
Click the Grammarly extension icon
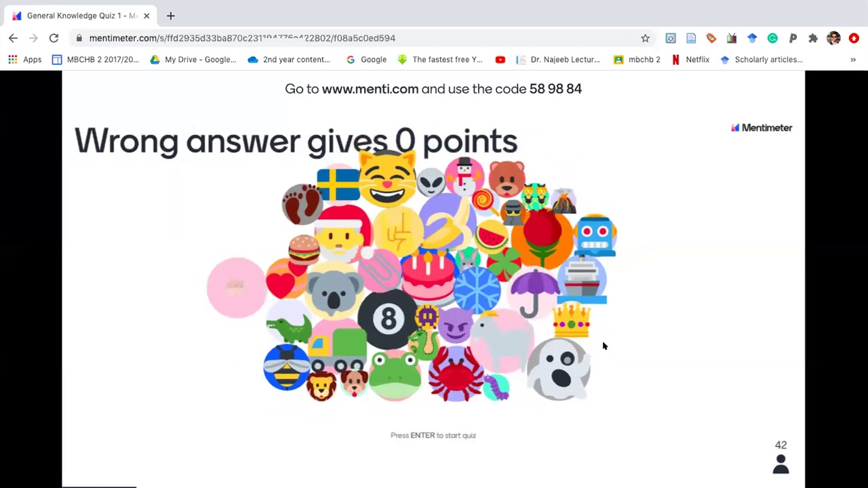click(x=772, y=38)
